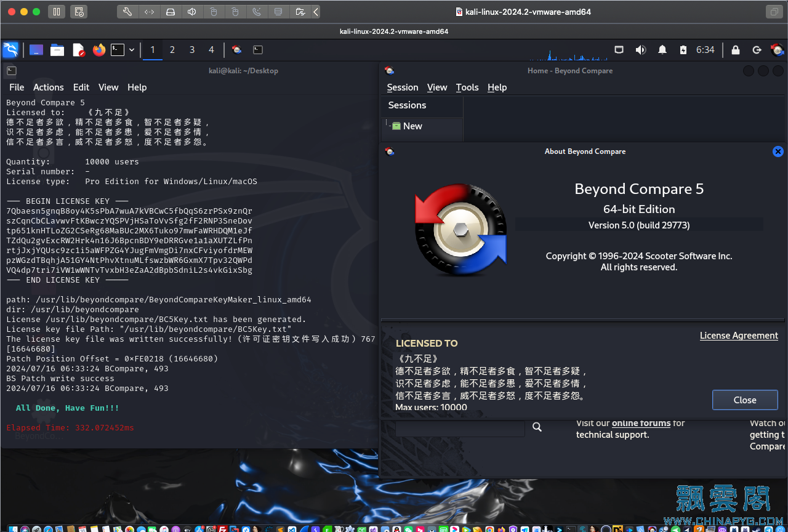This screenshot has width=788, height=532.
Task: Click the About dialog title bar icon
Action: pos(390,151)
